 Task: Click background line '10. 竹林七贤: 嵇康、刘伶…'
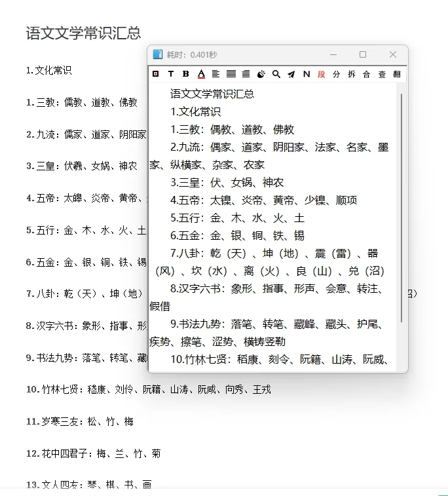tap(149, 389)
